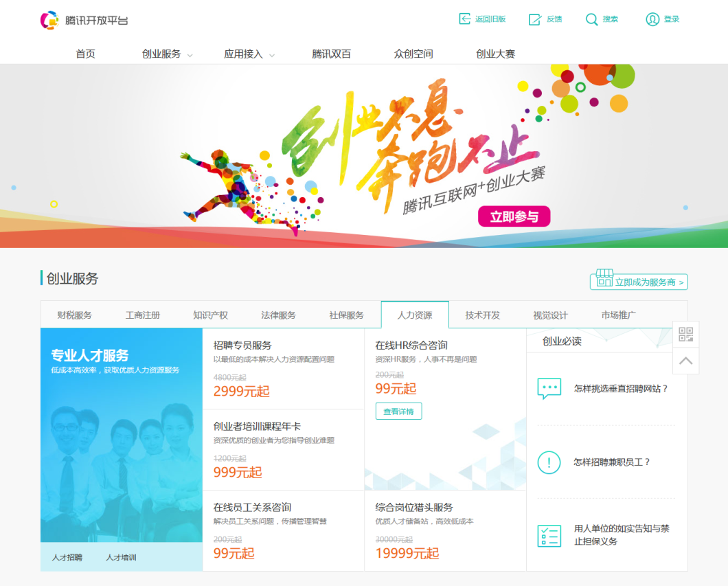Click the 返回旧版 link text
Viewport: 728px width, 586px height.
(490, 19)
